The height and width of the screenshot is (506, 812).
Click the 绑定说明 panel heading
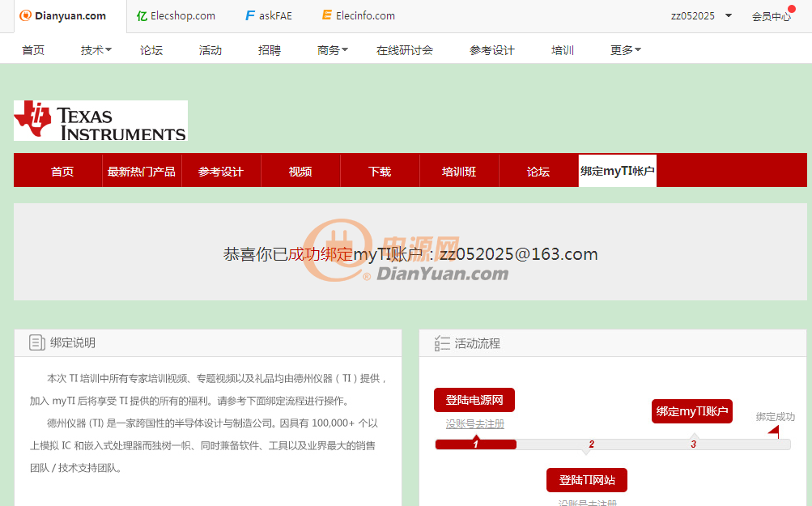(73, 342)
